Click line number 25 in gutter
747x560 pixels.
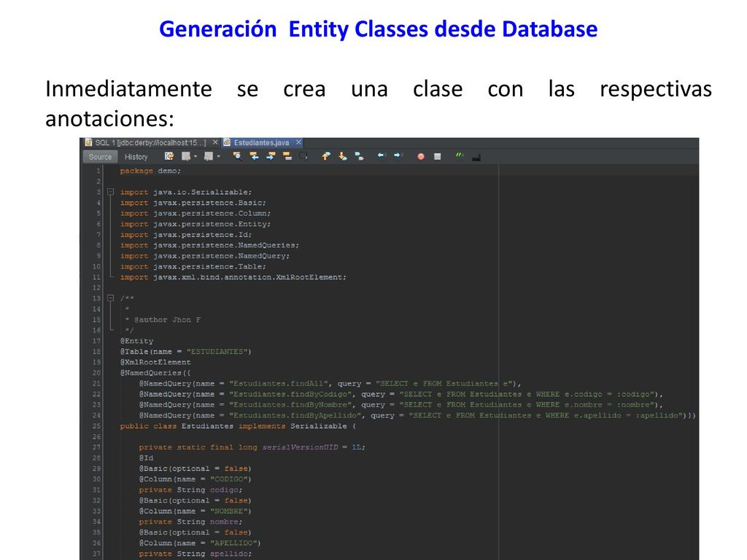tap(97, 426)
